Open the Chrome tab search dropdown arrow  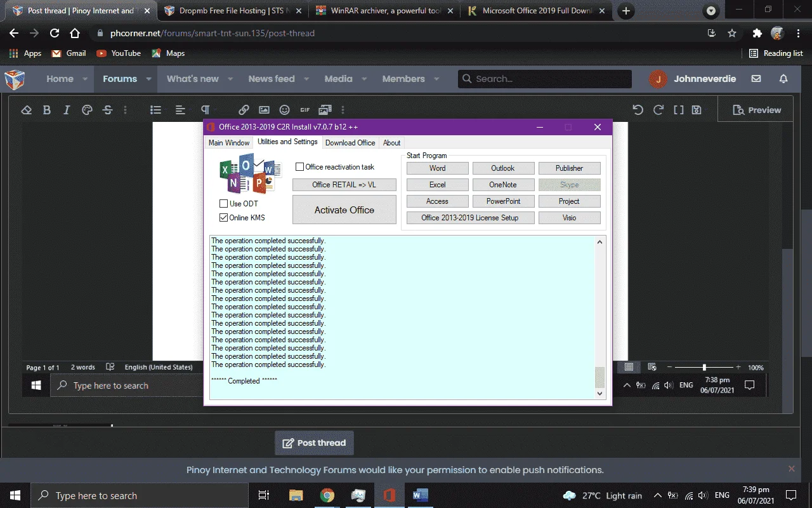pyautogui.click(x=711, y=11)
